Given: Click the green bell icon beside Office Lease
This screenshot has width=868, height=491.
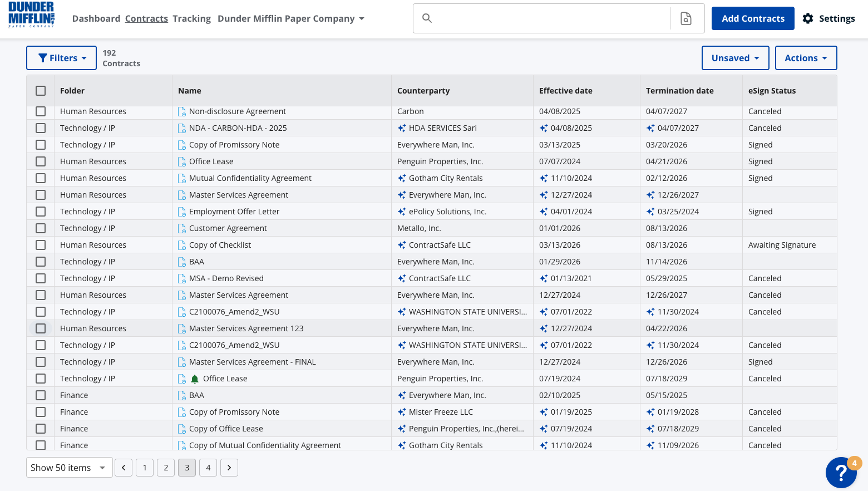Looking at the screenshot, I should point(195,379).
